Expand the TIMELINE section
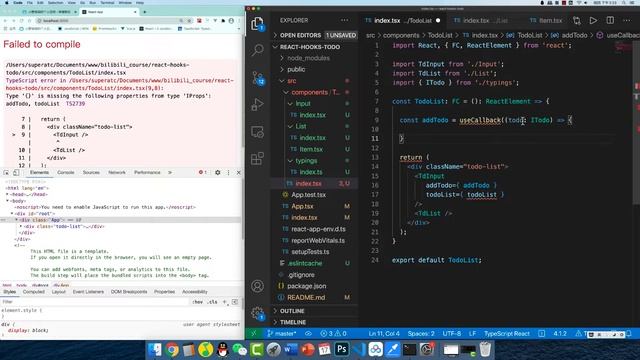Screen dimensions: 640x360 [315, 322]
